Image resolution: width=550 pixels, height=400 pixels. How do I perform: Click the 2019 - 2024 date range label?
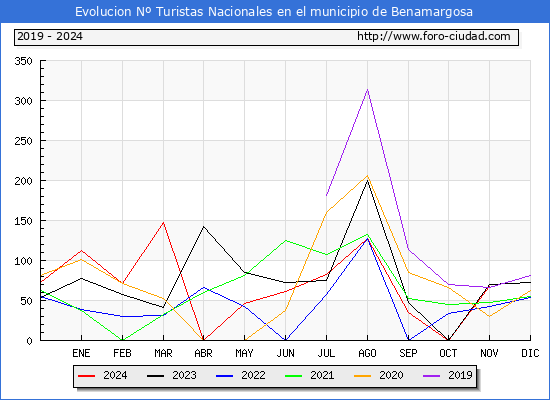pyautogui.click(x=50, y=36)
